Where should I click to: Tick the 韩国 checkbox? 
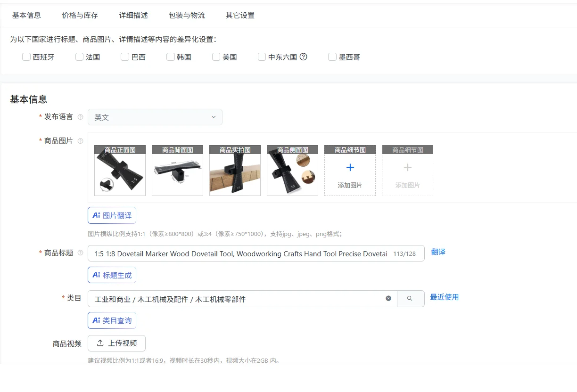tap(171, 57)
